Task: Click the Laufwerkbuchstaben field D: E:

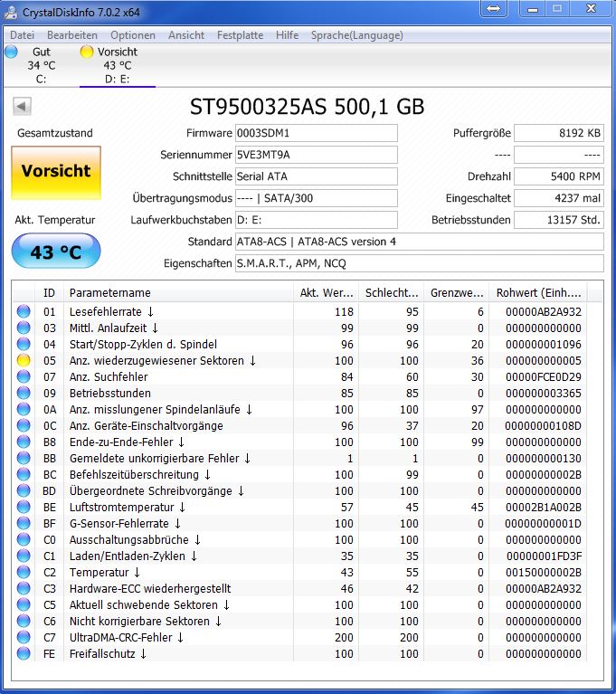Action: click(317, 220)
